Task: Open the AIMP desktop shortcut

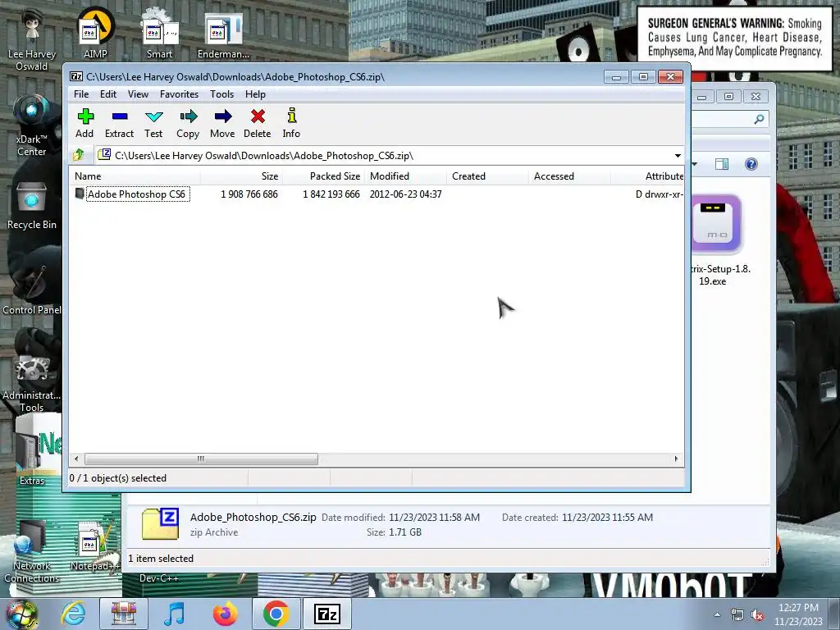Action: [x=95, y=33]
